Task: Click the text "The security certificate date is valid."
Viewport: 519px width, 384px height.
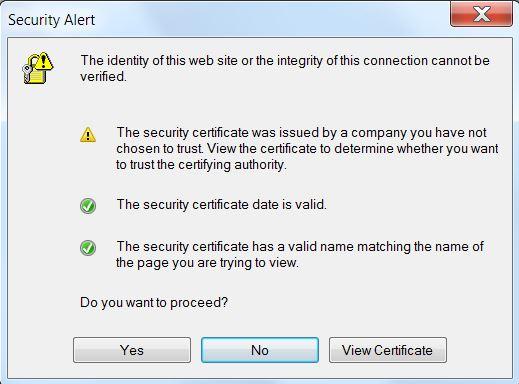Action: (x=222, y=205)
